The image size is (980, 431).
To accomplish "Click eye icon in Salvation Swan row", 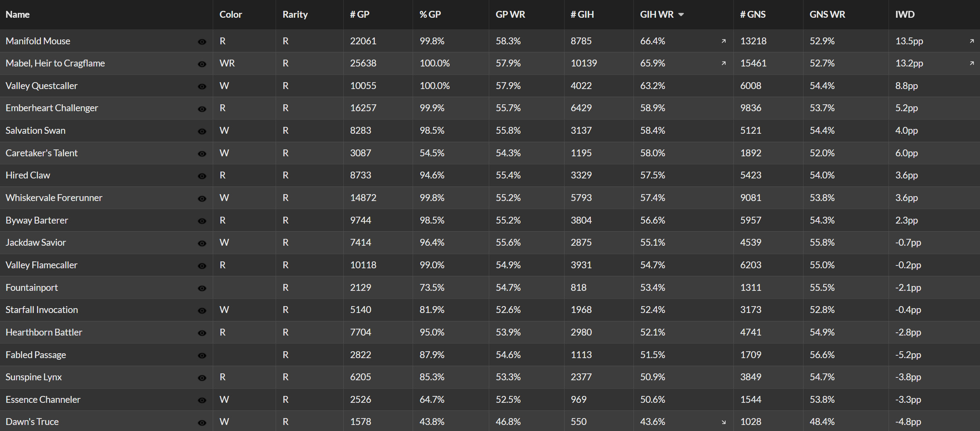I will click(x=202, y=131).
